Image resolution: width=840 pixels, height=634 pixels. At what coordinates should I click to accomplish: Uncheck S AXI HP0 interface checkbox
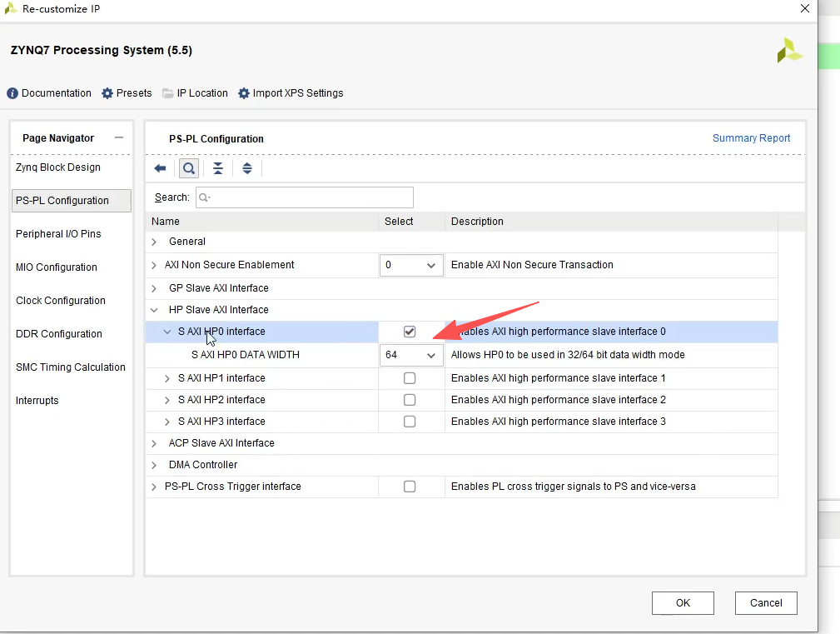click(410, 332)
